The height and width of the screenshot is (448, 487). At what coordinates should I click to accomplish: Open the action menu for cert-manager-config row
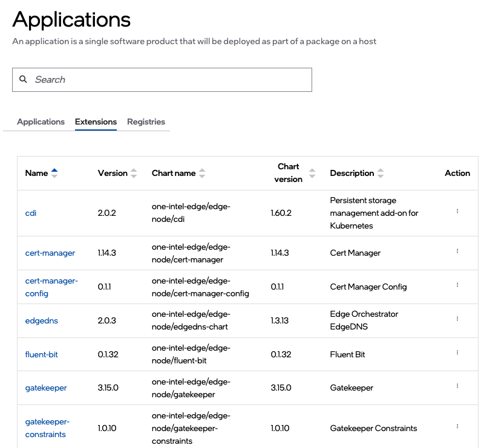pyautogui.click(x=457, y=285)
